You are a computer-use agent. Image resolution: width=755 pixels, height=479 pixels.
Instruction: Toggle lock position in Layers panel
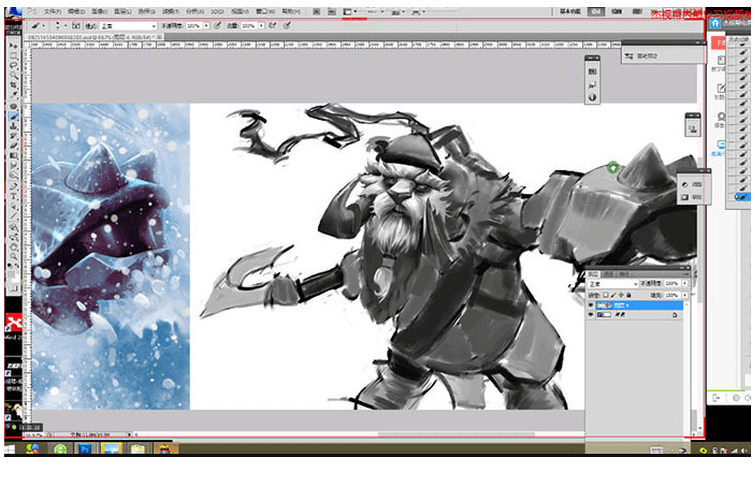tap(621, 295)
